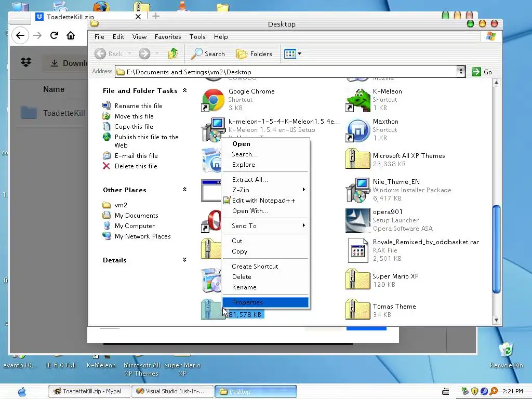Image resolution: width=532 pixels, height=399 pixels.
Task: Toggle the Folders pane button
Action: click(254, 54)
